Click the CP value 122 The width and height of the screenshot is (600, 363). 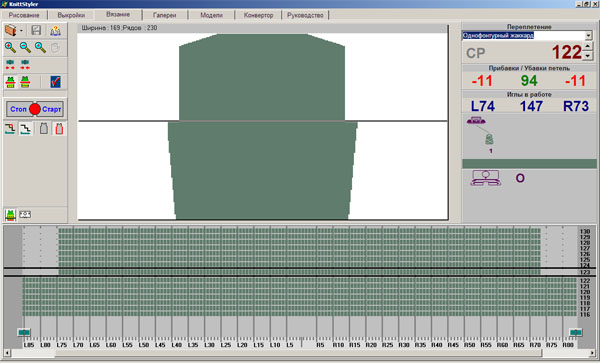pos(567,52)
